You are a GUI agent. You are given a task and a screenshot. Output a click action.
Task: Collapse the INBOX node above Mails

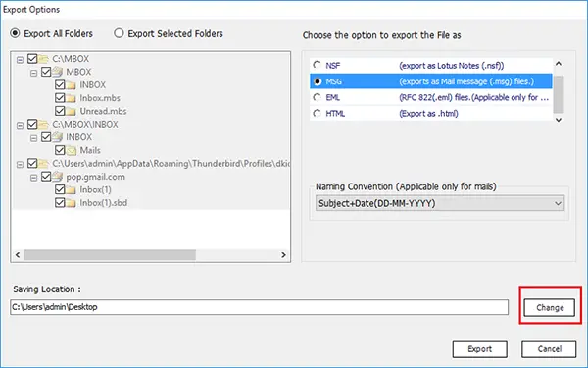33,138
